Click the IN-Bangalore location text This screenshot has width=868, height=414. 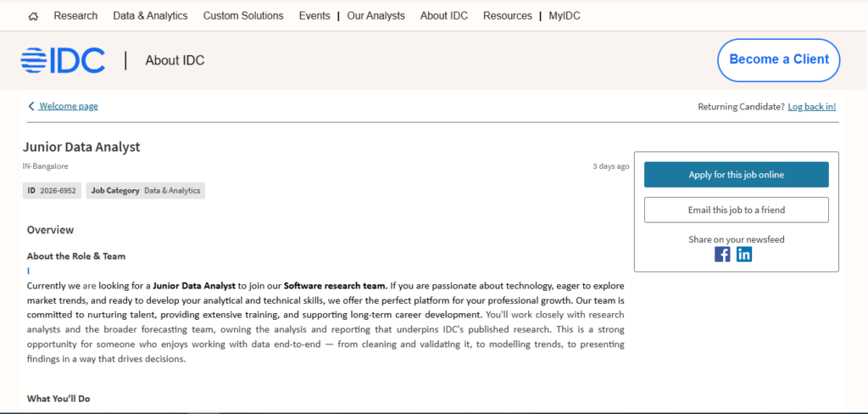(x=46, y=165)
